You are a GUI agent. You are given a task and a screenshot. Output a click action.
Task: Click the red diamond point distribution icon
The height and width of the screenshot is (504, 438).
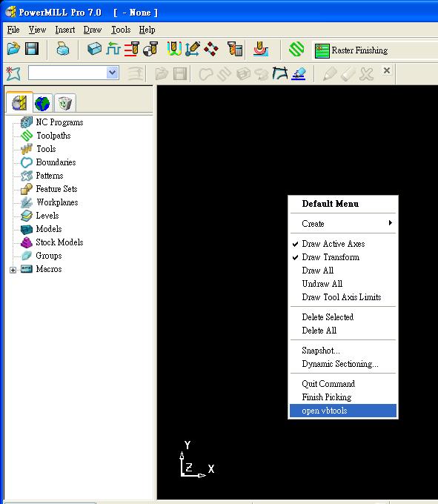click(x=211, y=49)
